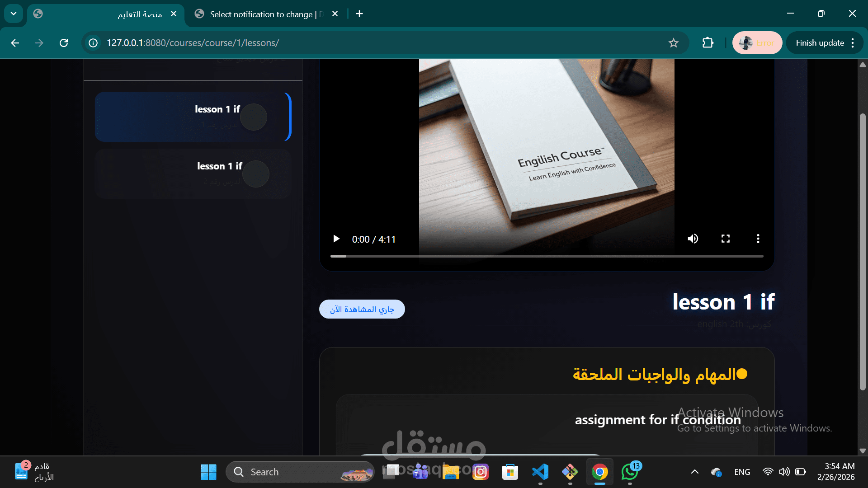Show hidden system tray icons
The height and width of the screenshot is (488, 868).
point(695,472)
